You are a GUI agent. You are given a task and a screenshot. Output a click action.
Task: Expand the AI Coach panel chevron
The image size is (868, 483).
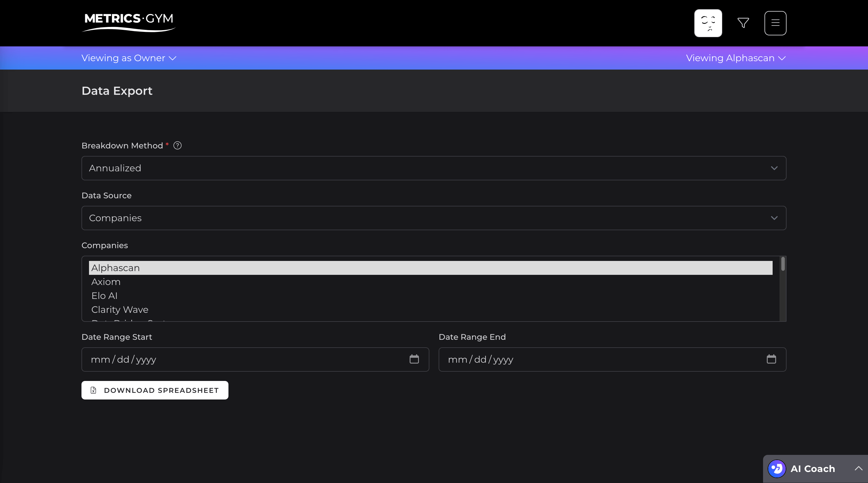(858, 468)
